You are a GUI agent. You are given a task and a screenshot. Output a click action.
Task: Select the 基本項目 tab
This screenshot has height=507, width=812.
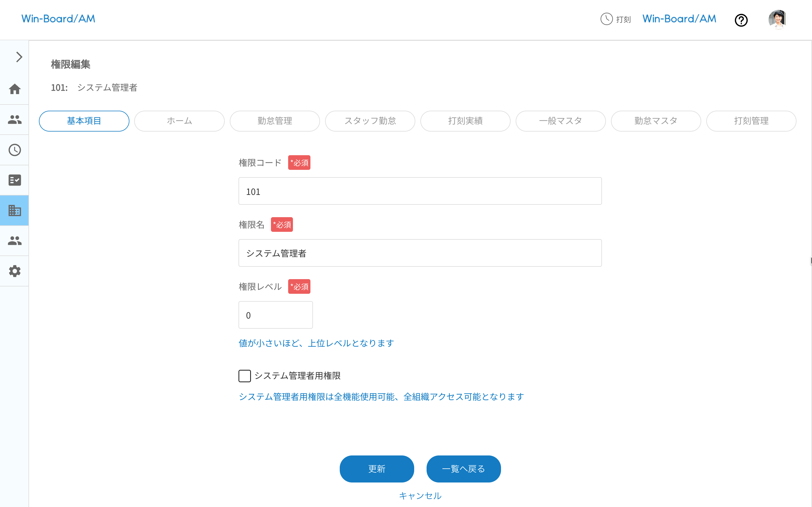(84, 121)
